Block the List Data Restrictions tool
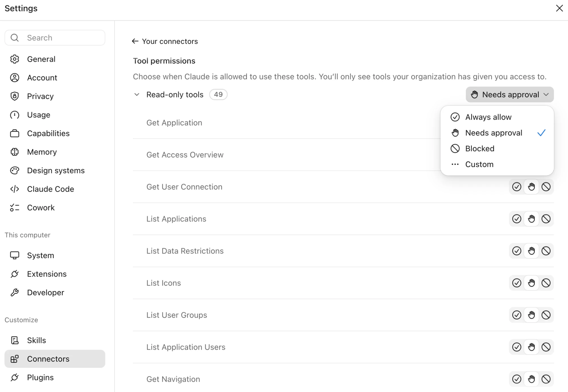Screen dimensions: 568x392 546,251
